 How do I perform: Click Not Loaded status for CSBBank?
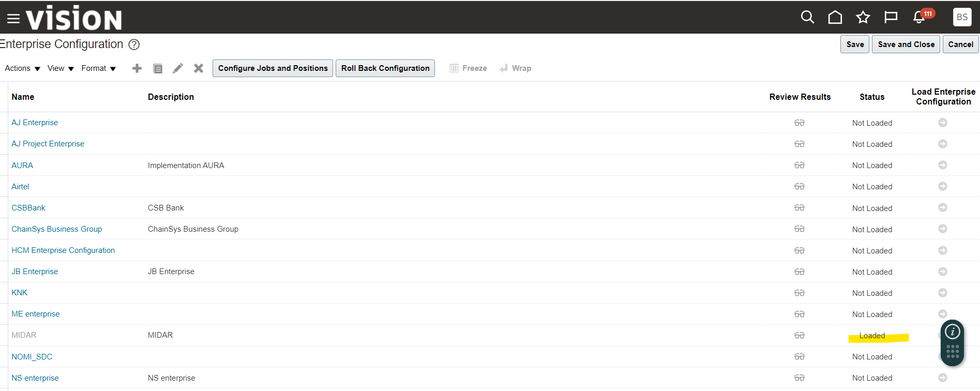[x=872, y=208]
